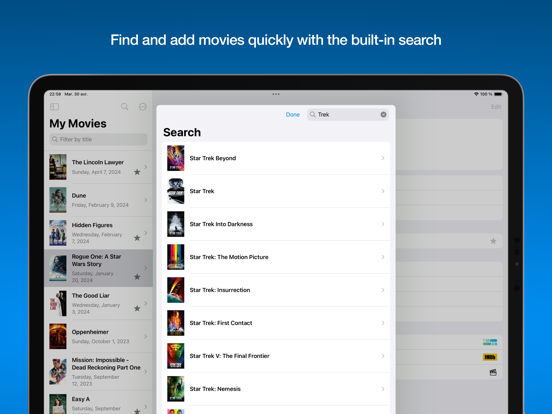
Task: Check the battery status icon
Action: point(498,94)
